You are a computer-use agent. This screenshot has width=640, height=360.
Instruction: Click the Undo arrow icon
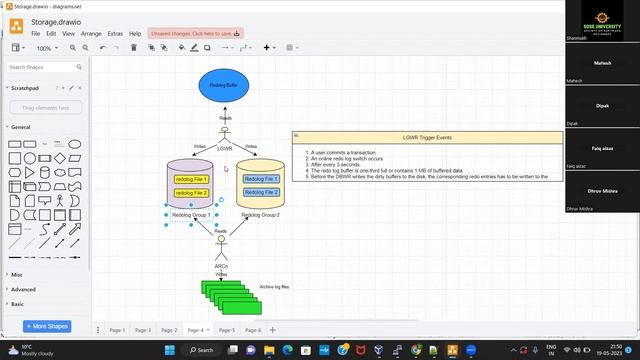click(103, 48)
